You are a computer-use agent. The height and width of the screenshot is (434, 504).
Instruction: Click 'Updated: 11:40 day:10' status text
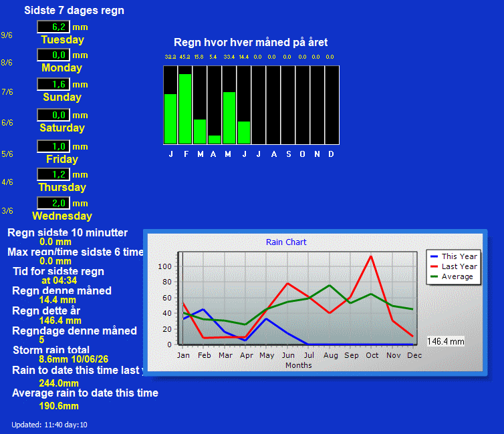pos(49,425)
